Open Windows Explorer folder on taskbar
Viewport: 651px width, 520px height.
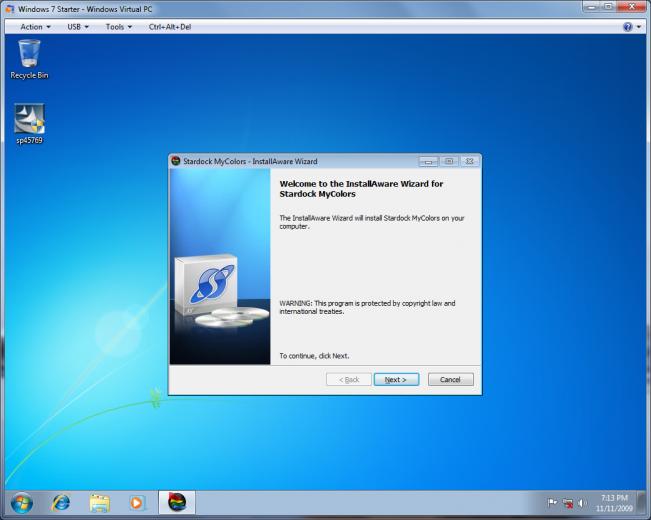point(99,503)
